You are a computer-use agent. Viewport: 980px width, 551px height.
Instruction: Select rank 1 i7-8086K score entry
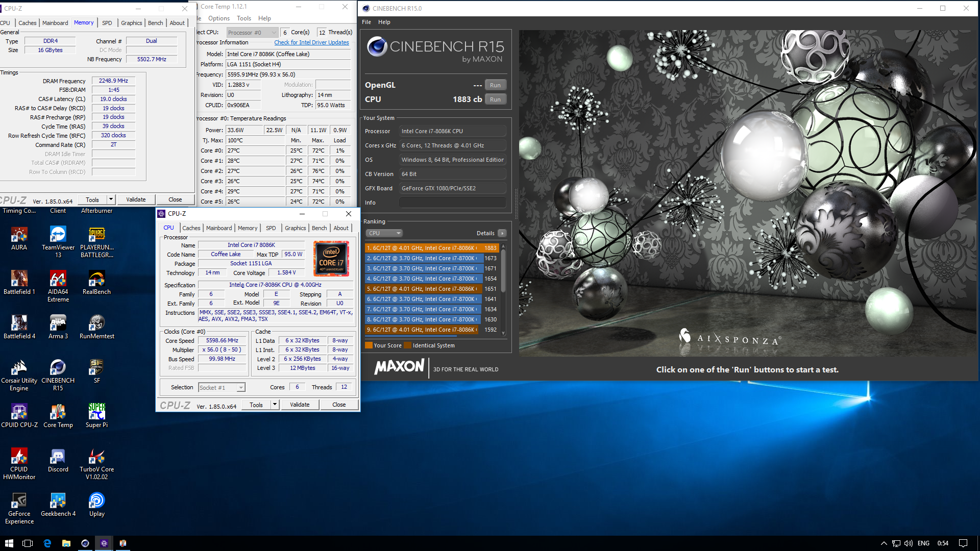point(432,248)
